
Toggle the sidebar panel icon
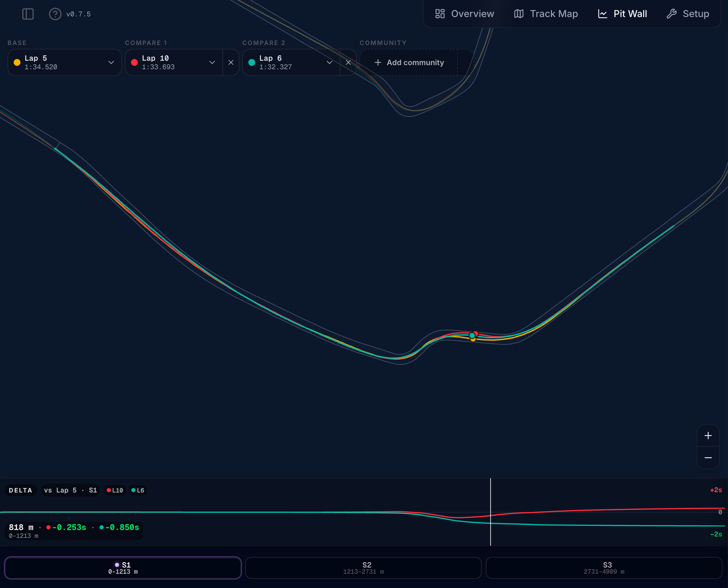(28, 14)
